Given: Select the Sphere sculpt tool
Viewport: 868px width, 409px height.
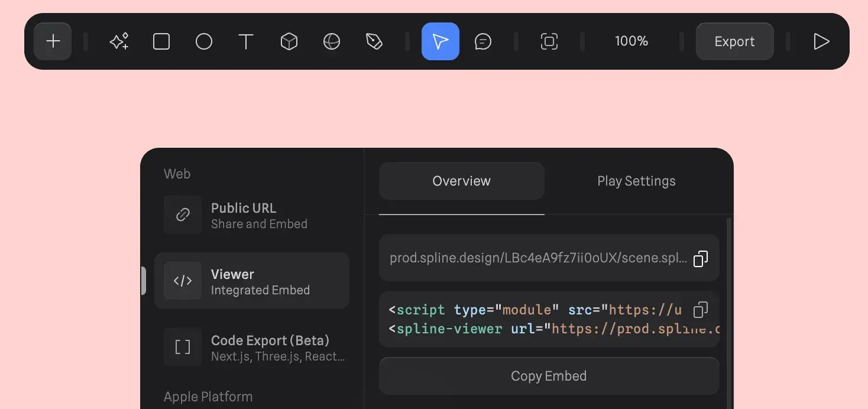Looking at the screenshot, I should (x=332, y=41).
